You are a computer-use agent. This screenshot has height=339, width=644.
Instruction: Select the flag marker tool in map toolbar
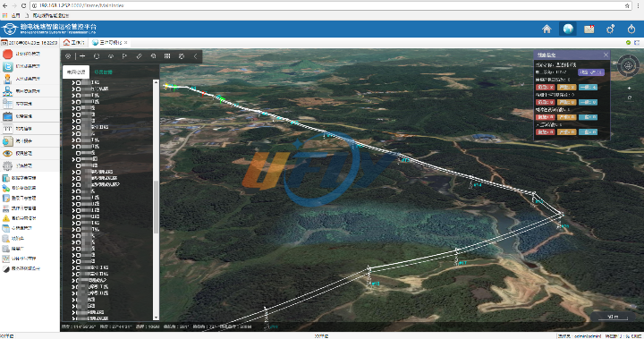124,56
